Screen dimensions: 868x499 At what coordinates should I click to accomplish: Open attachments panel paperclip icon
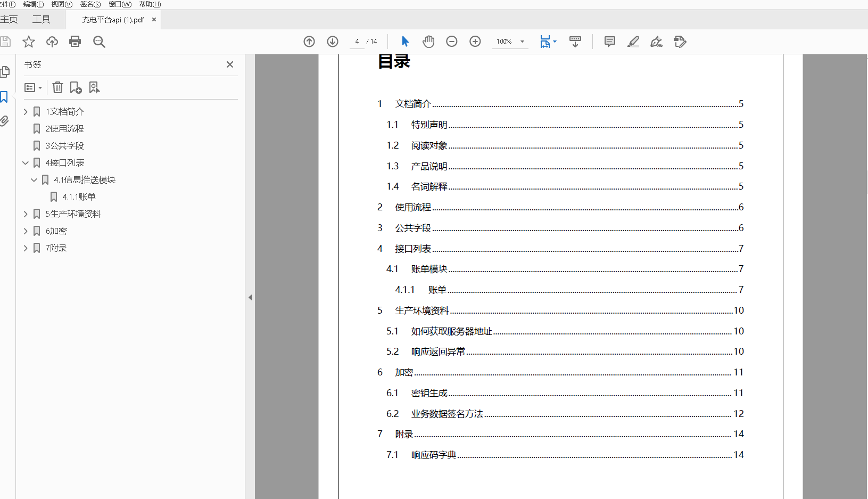coord(5,121)
